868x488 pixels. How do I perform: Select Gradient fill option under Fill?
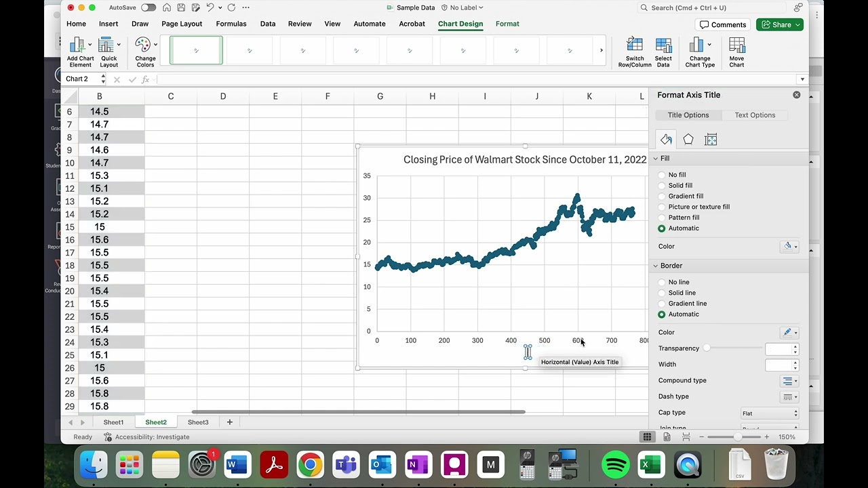[x=662, y=197]
